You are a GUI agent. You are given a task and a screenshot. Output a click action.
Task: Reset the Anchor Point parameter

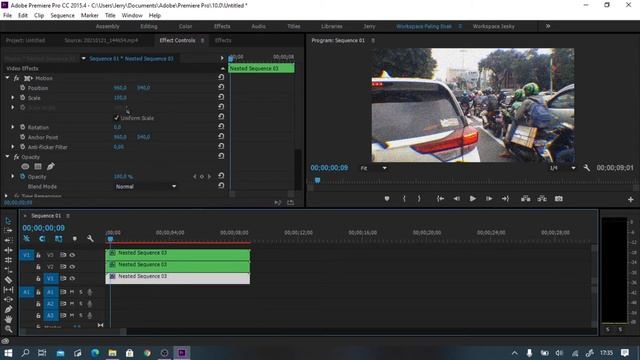221,136
